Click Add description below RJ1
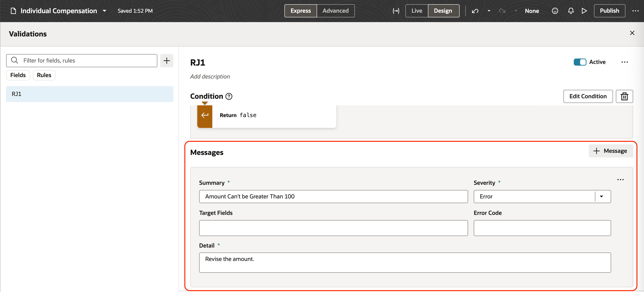Image resolution: width=644 pixels, height=292 pixels. point(210,77)
